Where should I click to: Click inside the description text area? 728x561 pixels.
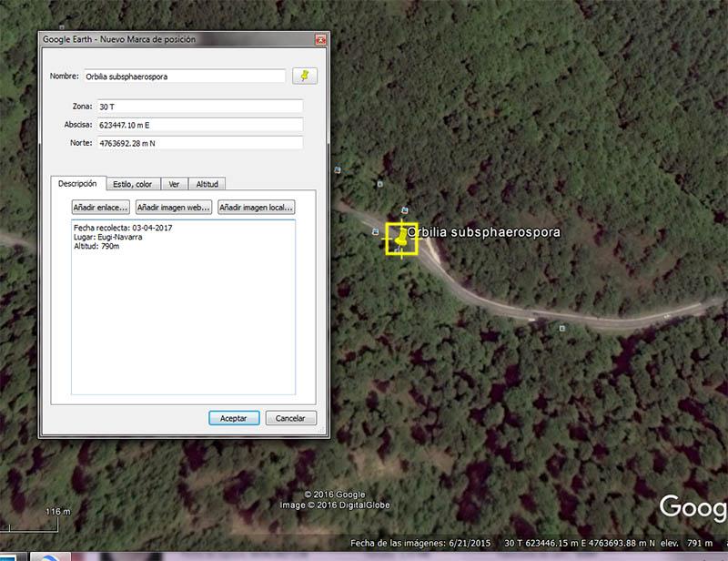click(x=184, y=307)
